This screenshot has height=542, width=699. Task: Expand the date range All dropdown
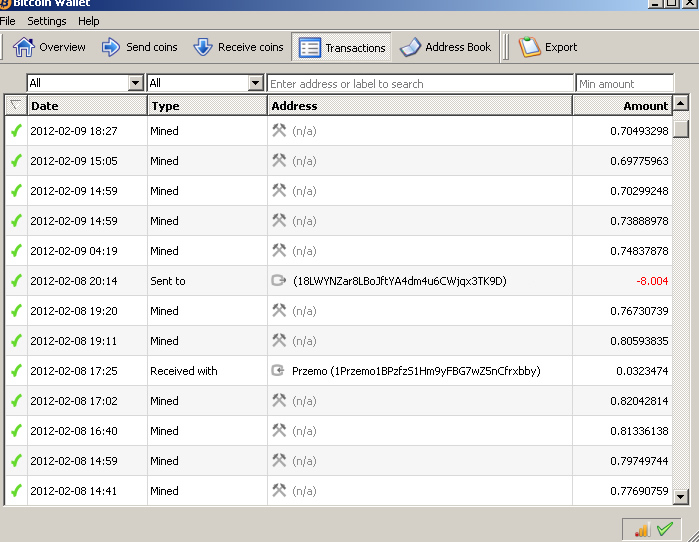coord(136,83)
